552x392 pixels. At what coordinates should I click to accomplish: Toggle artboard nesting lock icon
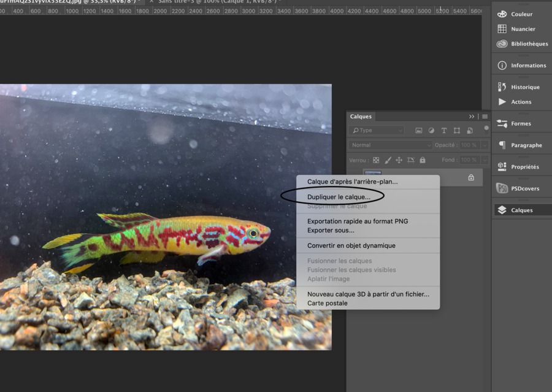coord(411,160)
